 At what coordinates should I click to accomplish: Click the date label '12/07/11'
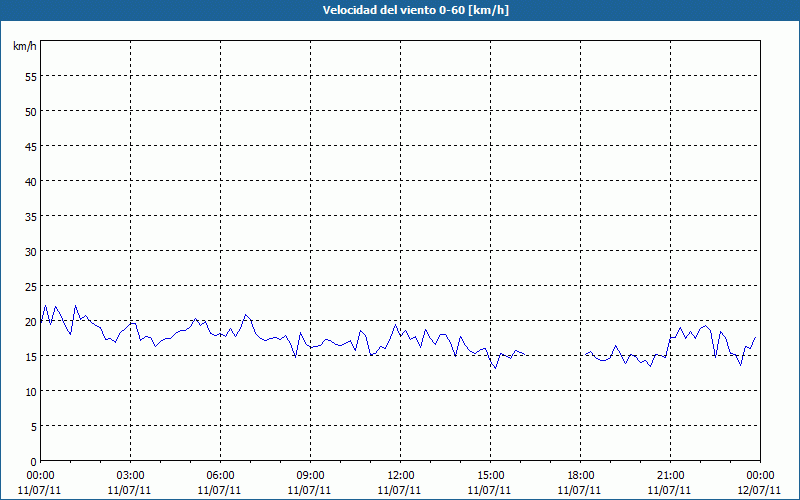tap(759, 490)
